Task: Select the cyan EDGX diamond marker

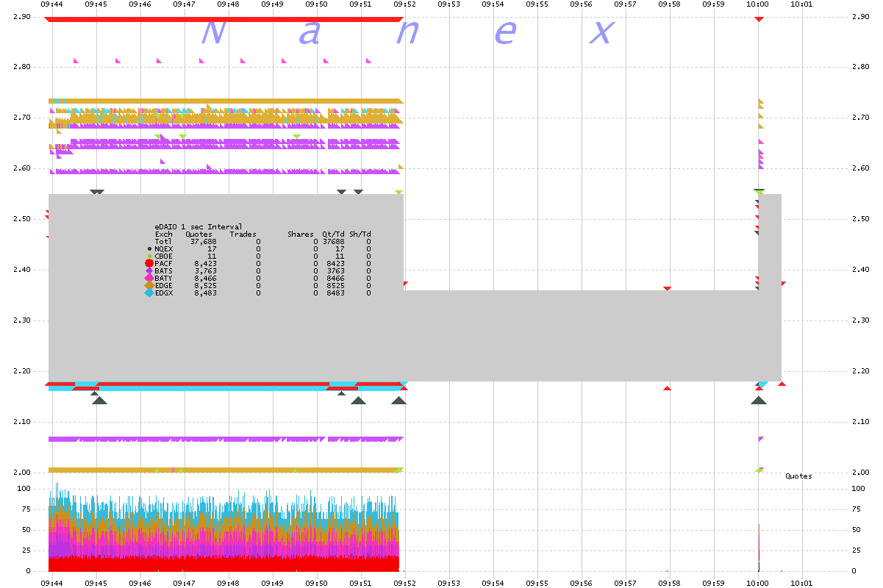Action: (x=149, y=293)
